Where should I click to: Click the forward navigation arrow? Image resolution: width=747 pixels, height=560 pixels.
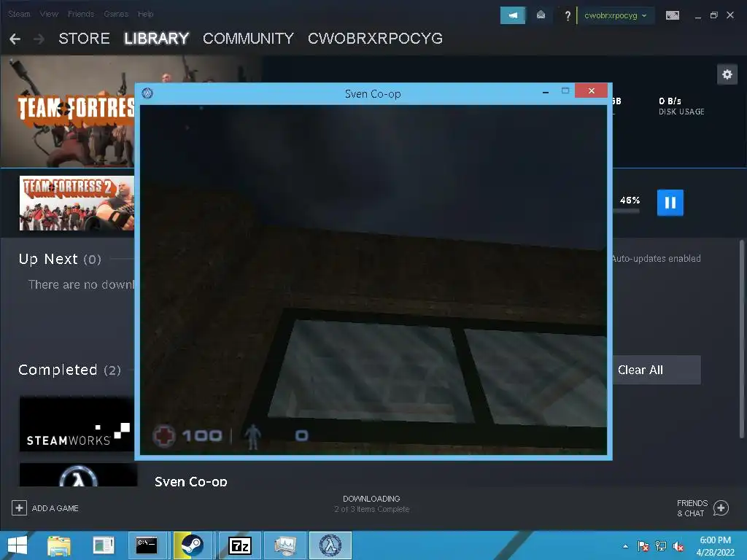pyautogui.click(x=39, y=39)
